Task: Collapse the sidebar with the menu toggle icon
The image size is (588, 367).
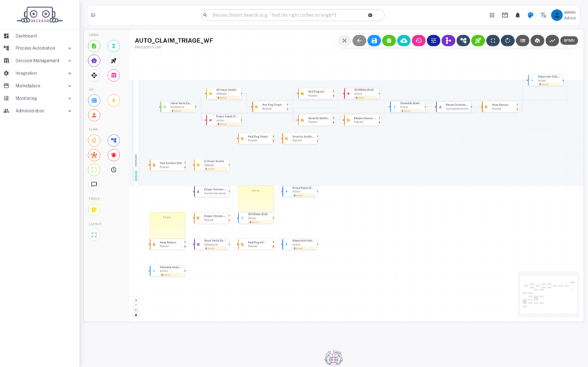Action: coord(93,15)
